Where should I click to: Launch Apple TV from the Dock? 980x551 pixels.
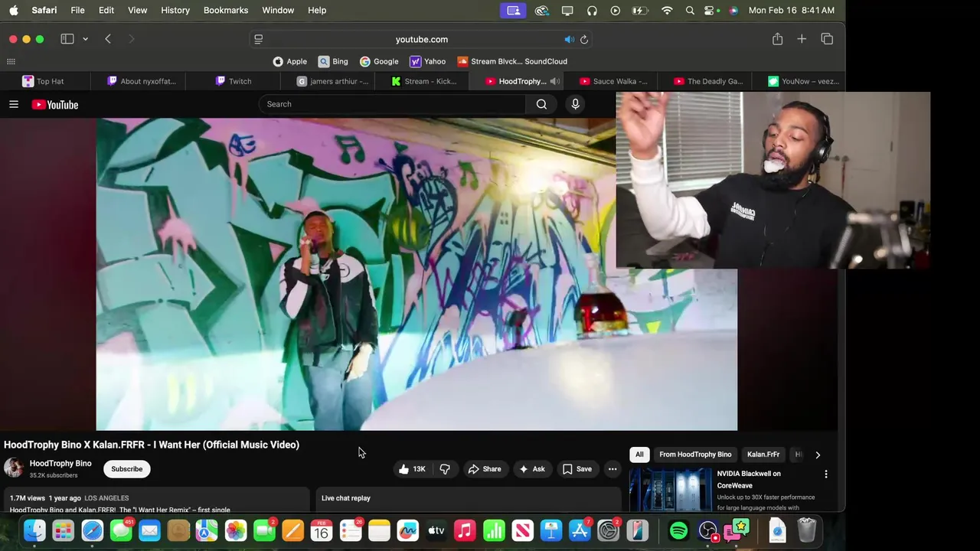pyautogui.click(x=436, y=530)
